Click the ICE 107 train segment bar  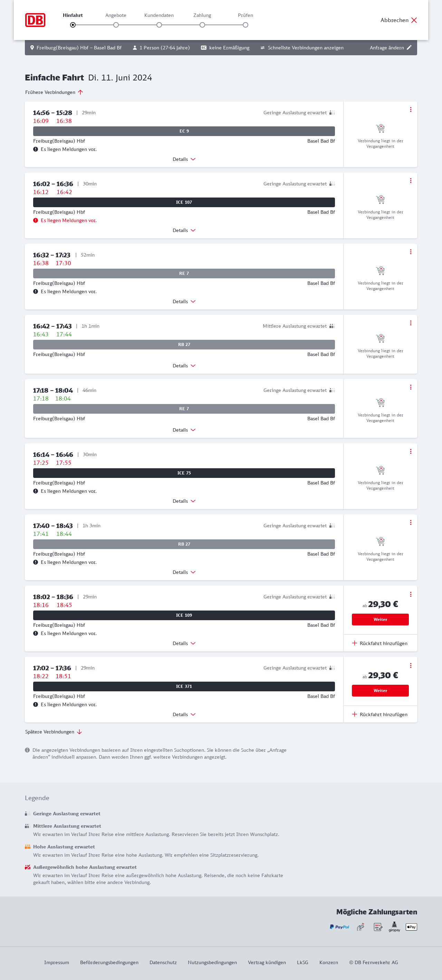184,202
